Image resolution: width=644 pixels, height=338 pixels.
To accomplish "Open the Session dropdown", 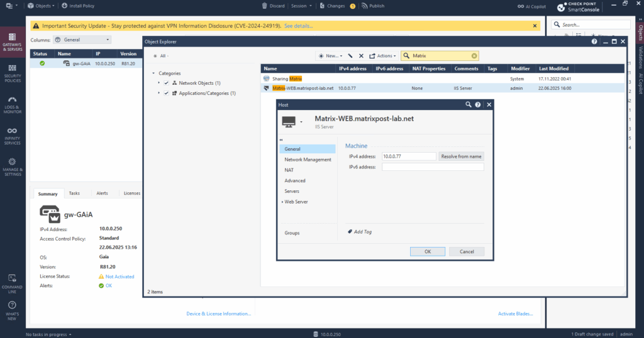I will pyautogui.click(x=301, y=6).
